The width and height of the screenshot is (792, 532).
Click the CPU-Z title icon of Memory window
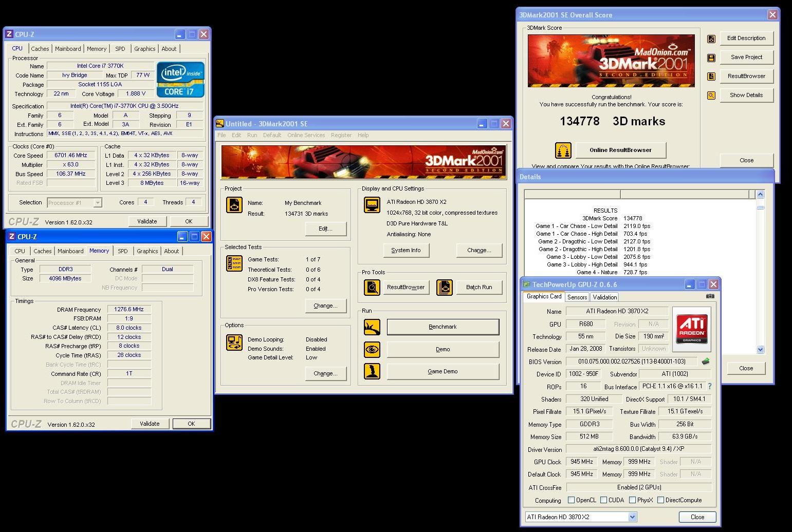click(11, 236)
